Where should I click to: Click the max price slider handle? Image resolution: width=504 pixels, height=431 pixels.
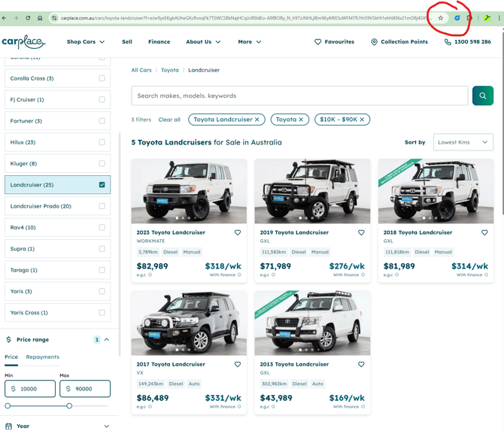tap(69, 406)
